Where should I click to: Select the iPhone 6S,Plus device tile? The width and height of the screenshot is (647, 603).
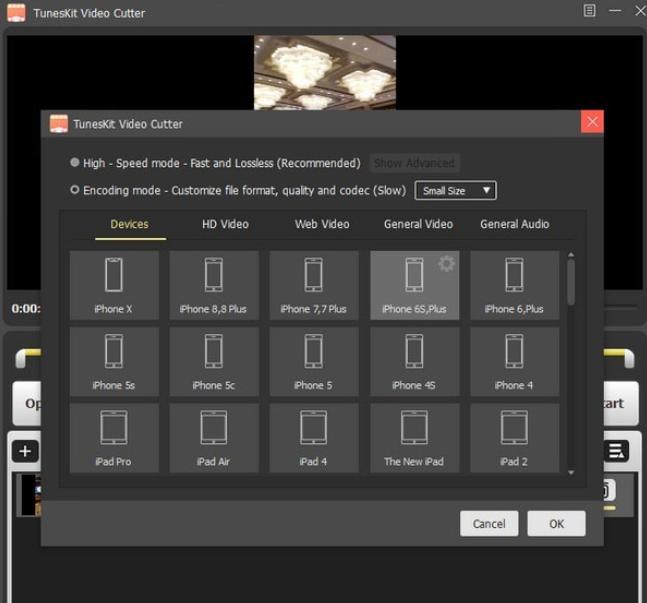(x=414, y=285)
